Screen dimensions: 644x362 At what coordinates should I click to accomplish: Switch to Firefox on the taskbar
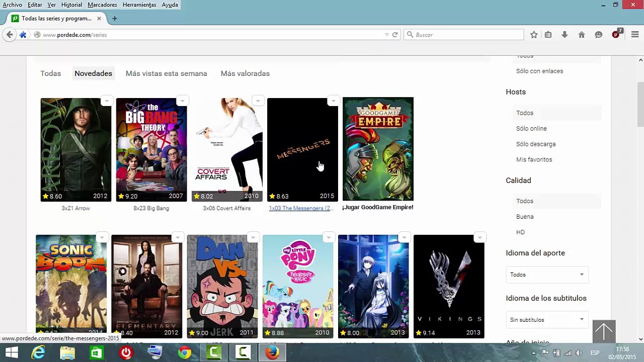(272, 353)
